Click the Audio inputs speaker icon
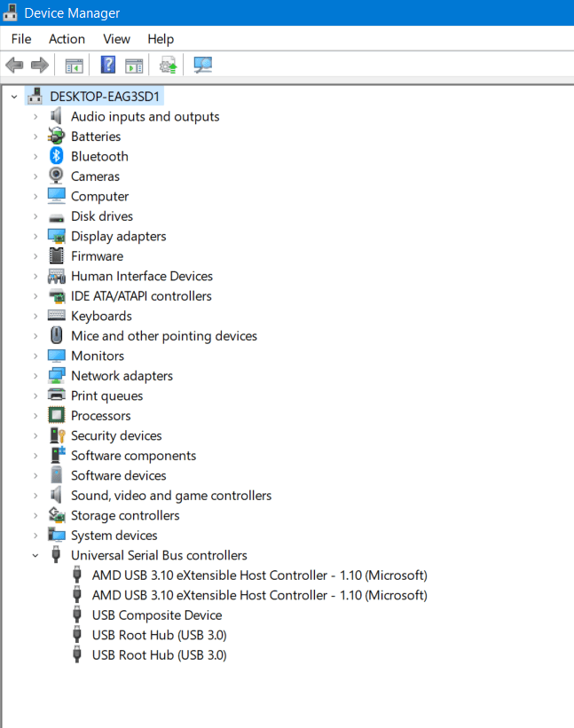Viewport: 574px width, 728px height. (x=56, y=116)
